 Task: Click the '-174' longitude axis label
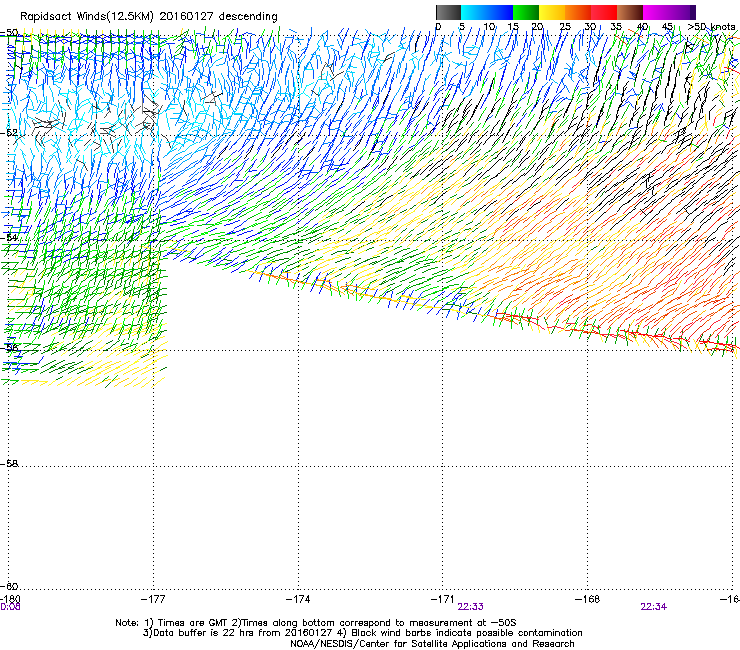[298, 599]
